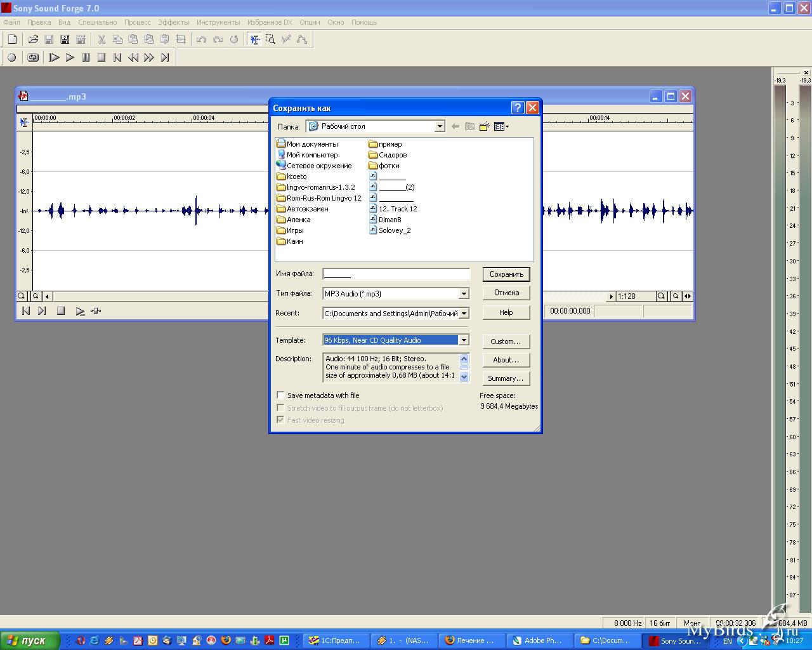This screenshot has width=812, height=650.
Task: Click the waveform horizontal scrollbar left arrow
Action: [48, 296]
